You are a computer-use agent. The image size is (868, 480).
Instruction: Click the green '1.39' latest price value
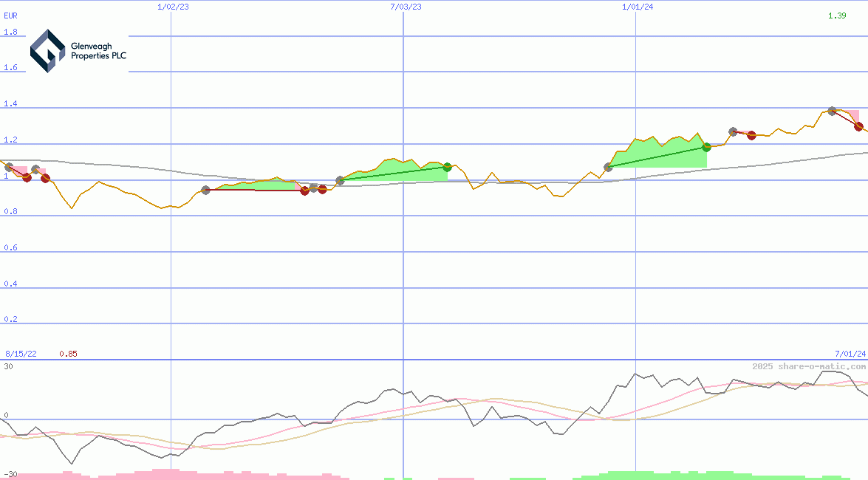click(837, 16)
